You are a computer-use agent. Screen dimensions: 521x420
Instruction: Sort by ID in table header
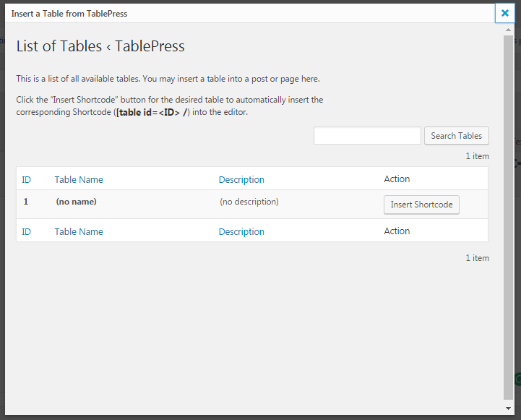pyautogui.click(x=26, y=180)
